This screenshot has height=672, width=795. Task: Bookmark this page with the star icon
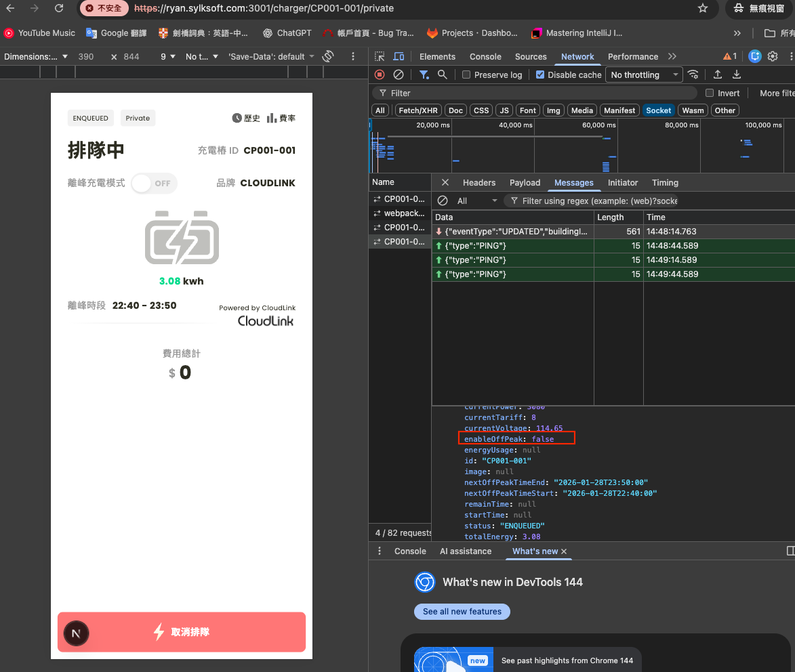[x=703, y=8]
